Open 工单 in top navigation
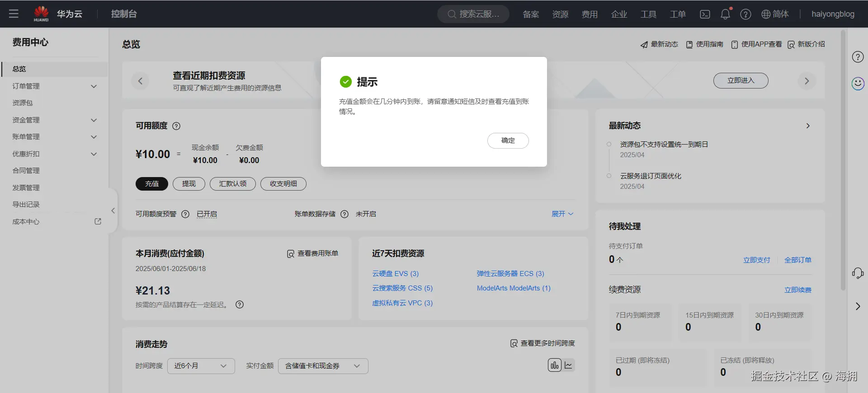The height and width of the screenshot is (393, 868). click(678, 14)
